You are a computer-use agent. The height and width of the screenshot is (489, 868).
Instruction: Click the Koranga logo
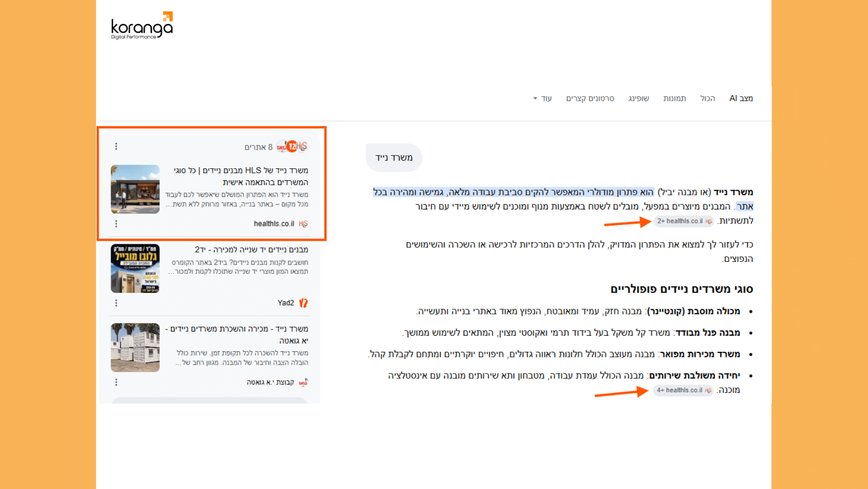coord(142,25)
